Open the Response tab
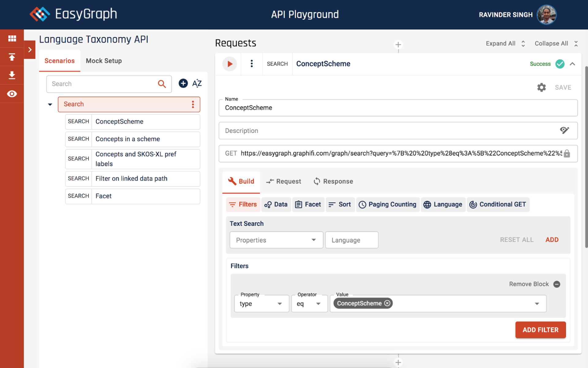The height and width of the screenshot is (368, 588). [333, 182]
